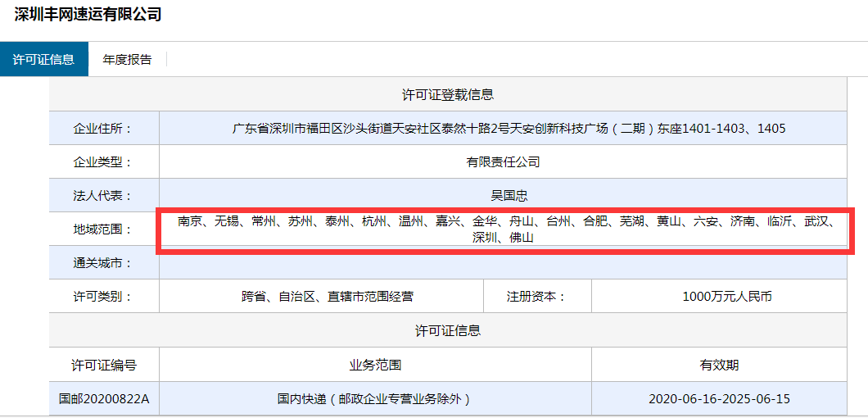868x418 pixels.
Task: Click company title 深圳丰网速运有限公司
Action: 88,15
